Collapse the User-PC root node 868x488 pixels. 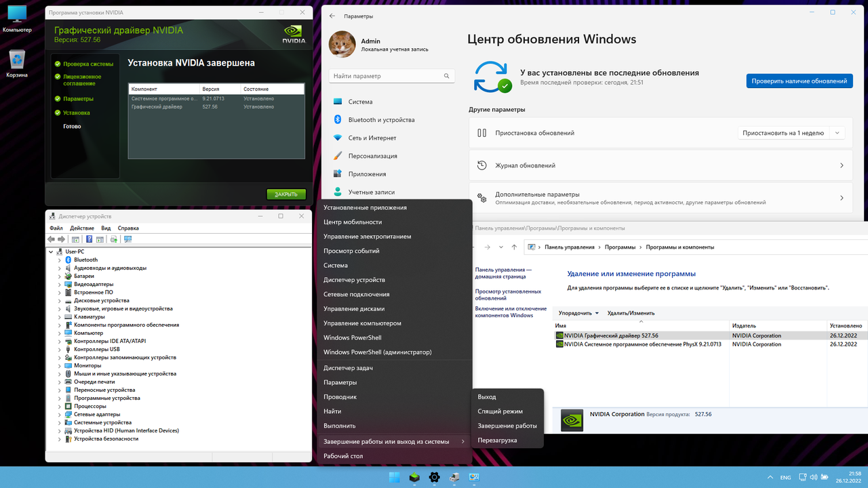(52, 251)
